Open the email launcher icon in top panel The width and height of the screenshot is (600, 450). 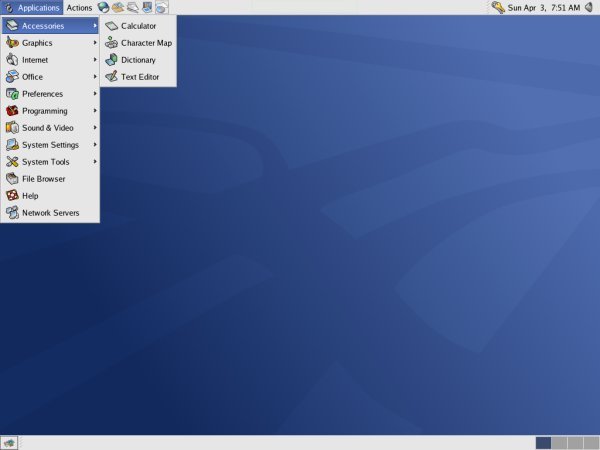click(x=117, y=7)
